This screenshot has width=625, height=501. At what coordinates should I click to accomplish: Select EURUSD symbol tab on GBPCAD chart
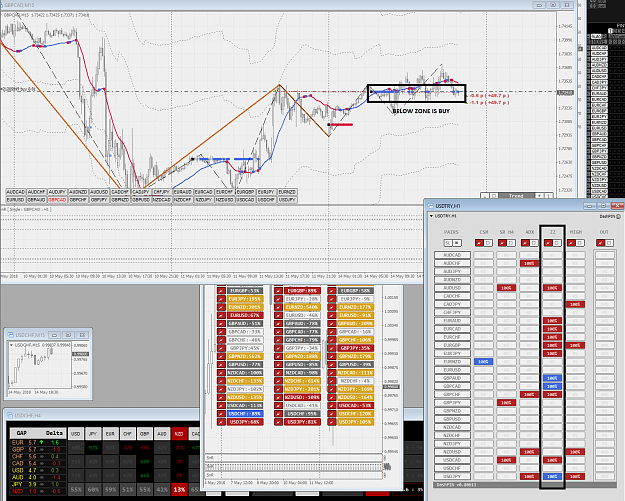16,199
